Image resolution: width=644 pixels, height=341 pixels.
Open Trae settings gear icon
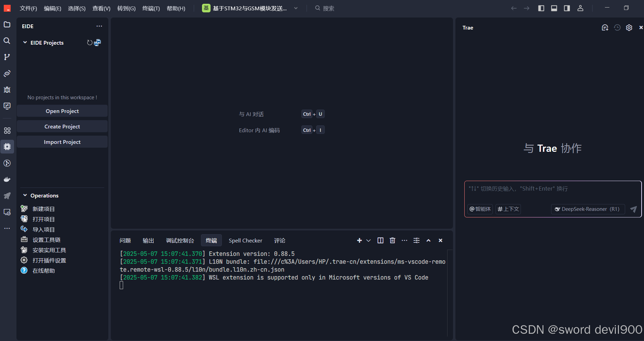[629, 27]
